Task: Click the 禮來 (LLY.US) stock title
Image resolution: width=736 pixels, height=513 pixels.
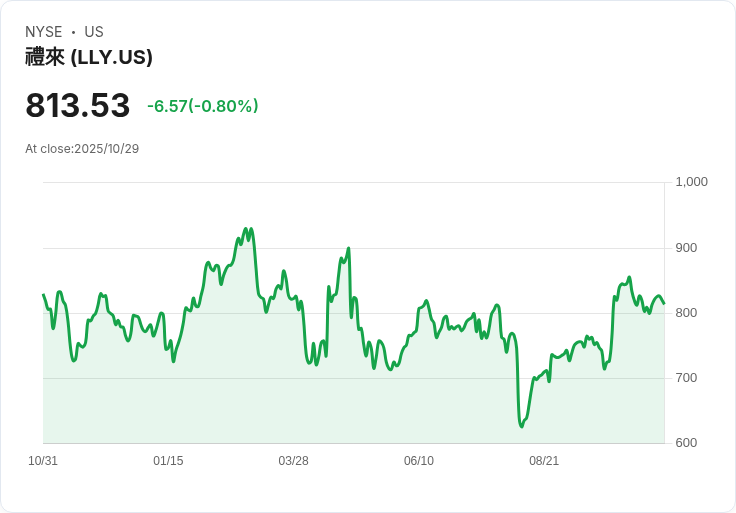Action: point(89,57)
